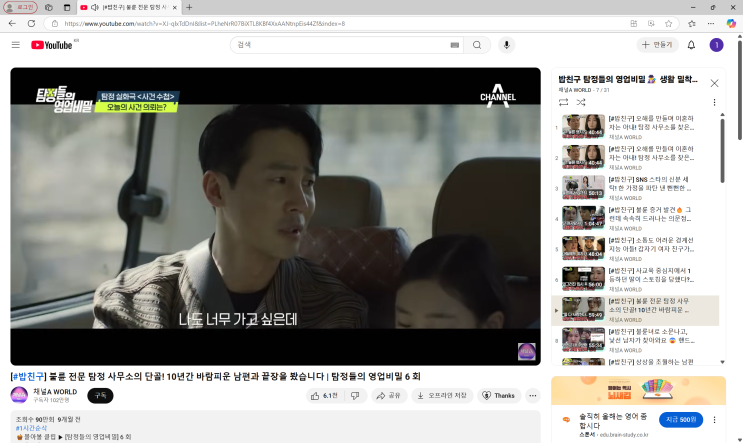
Task: Open more actions menu beside Thanks
Action: (x=533, y=396)
